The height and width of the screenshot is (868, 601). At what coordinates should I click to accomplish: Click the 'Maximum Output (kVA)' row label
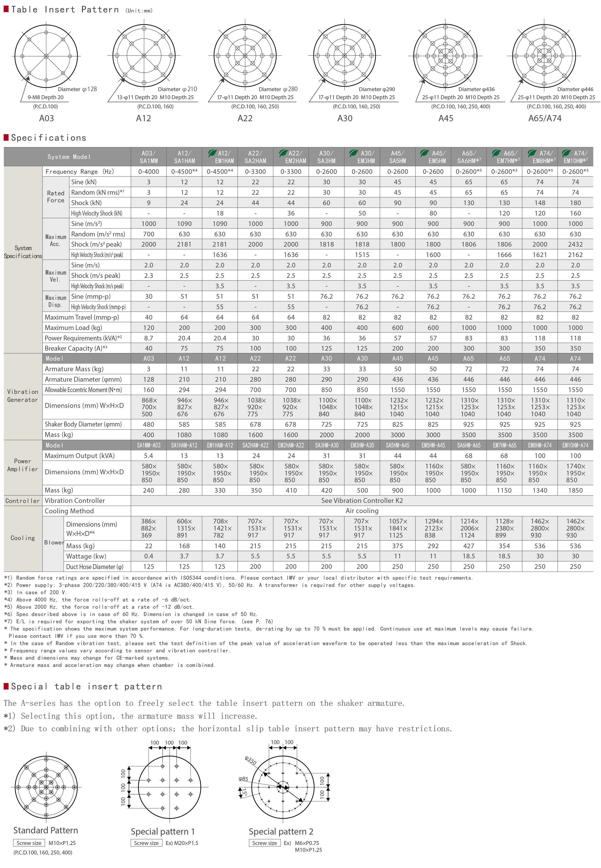[80, 456]
